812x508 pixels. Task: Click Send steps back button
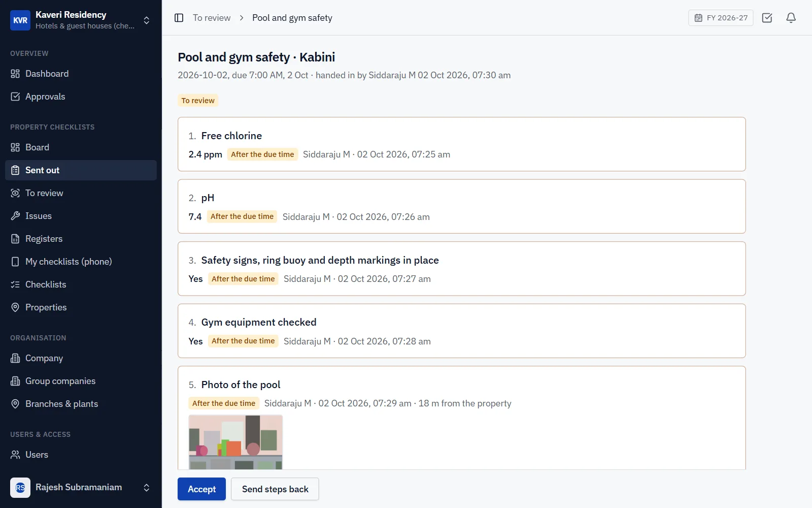coord(275,489)
